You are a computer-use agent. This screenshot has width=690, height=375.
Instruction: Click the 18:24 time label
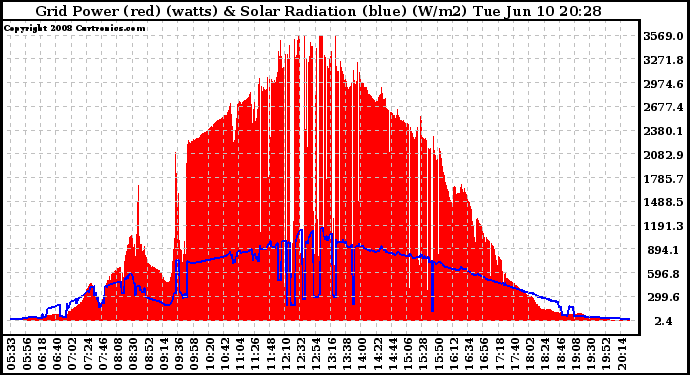tap(545, 354)
